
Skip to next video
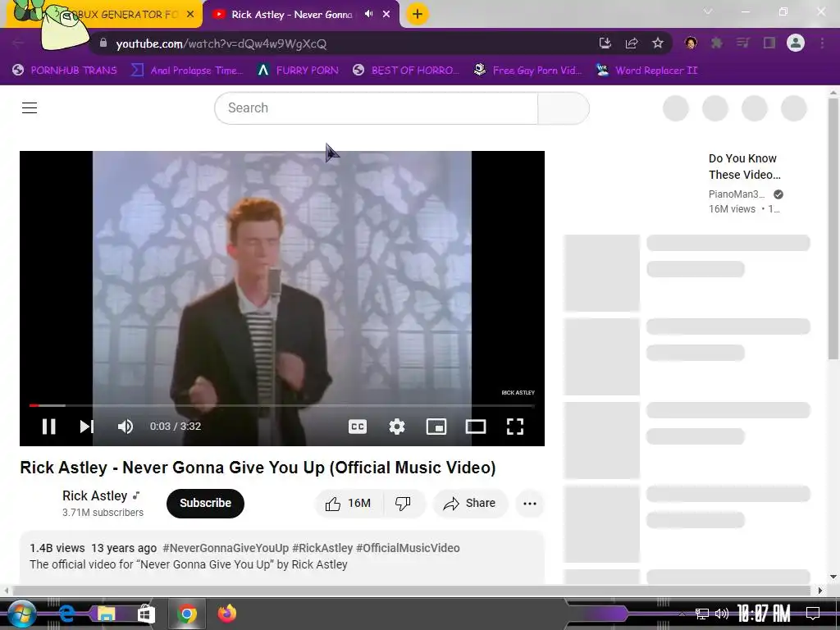(87, 427)
